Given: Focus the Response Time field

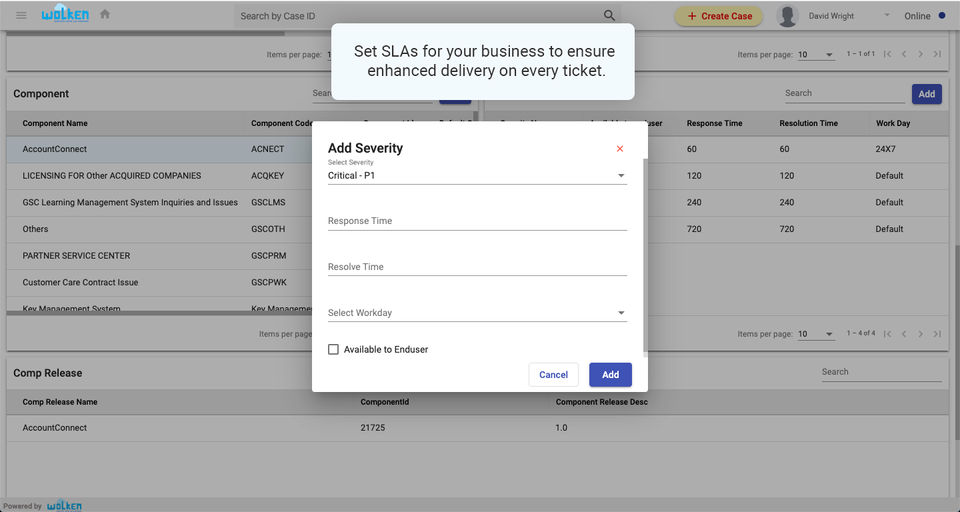Looking at the screenshot, I should pos(477,221).
